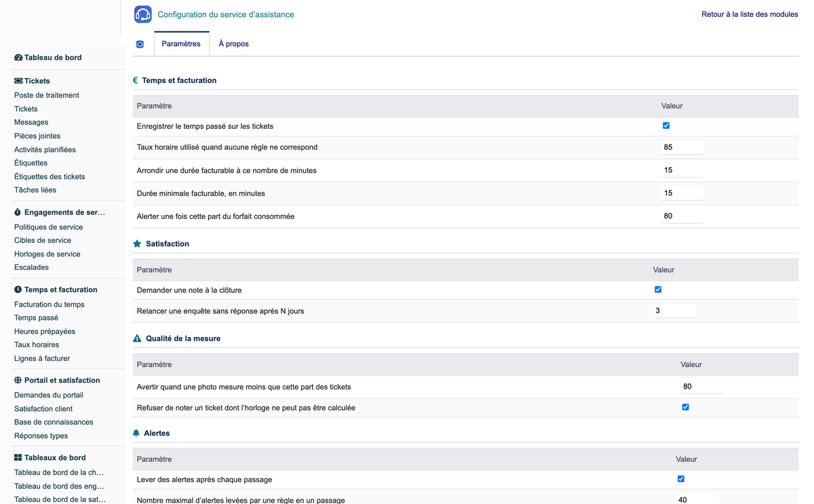Viewport: 814px width, 504px height.
Task: Open Étiquettes des tickets entry
Action: [x=50, y=176]
